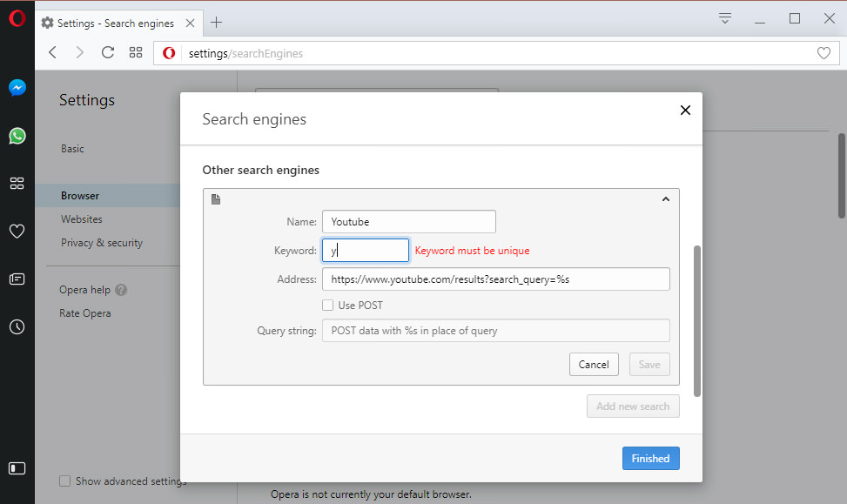847x504 pixels.
Task: Cancel the search engine edit
Action: pyautogui.click(x=594, y=364)
